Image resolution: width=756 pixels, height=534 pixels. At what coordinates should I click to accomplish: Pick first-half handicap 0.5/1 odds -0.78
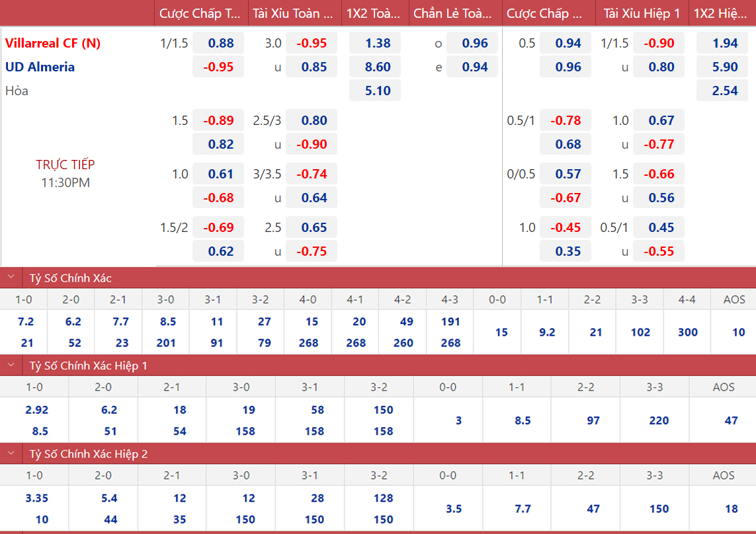click(566, 120)
